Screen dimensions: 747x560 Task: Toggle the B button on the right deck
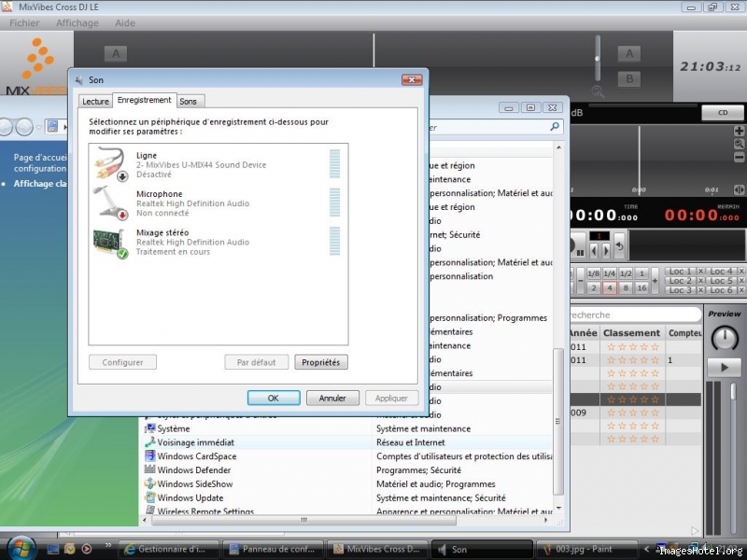pos(629,78)
